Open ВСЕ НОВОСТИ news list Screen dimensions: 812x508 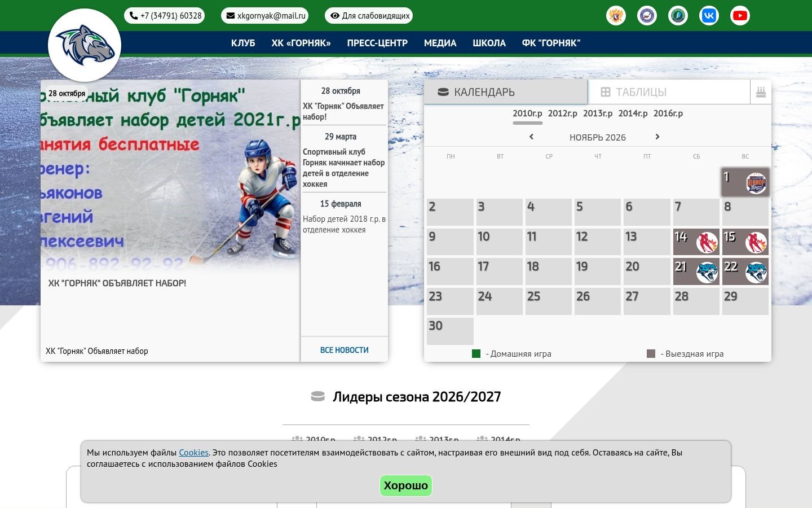[x=345, y=350]
